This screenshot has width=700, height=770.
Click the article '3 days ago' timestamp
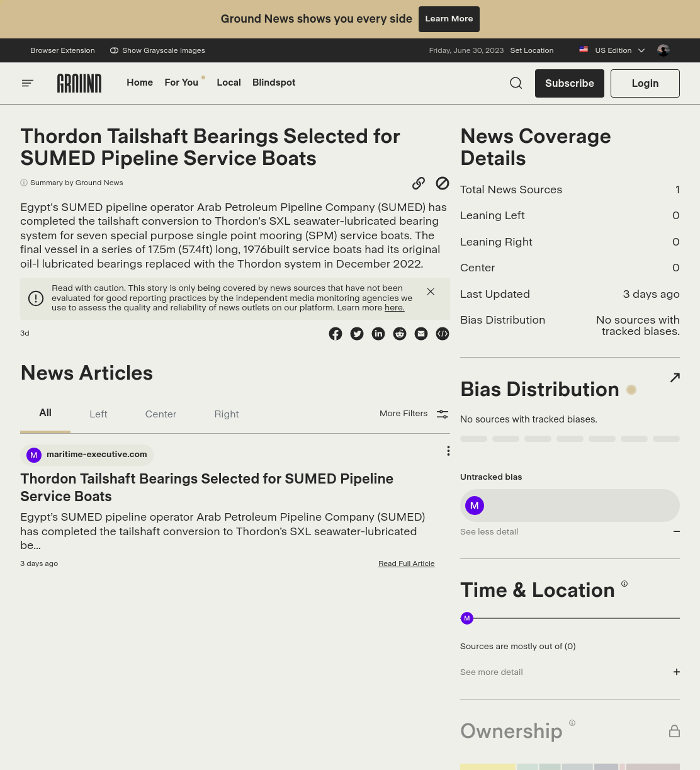click(39, 563)
